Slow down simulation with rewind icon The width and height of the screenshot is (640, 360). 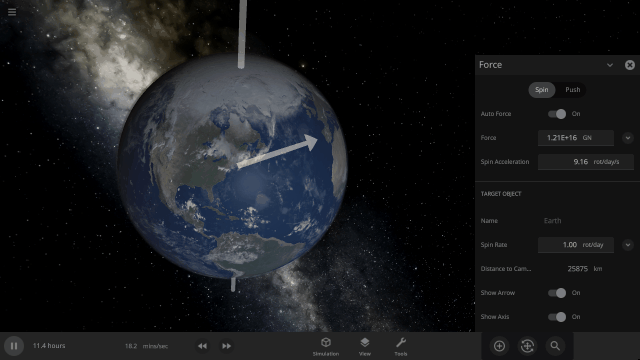[202, 346]
